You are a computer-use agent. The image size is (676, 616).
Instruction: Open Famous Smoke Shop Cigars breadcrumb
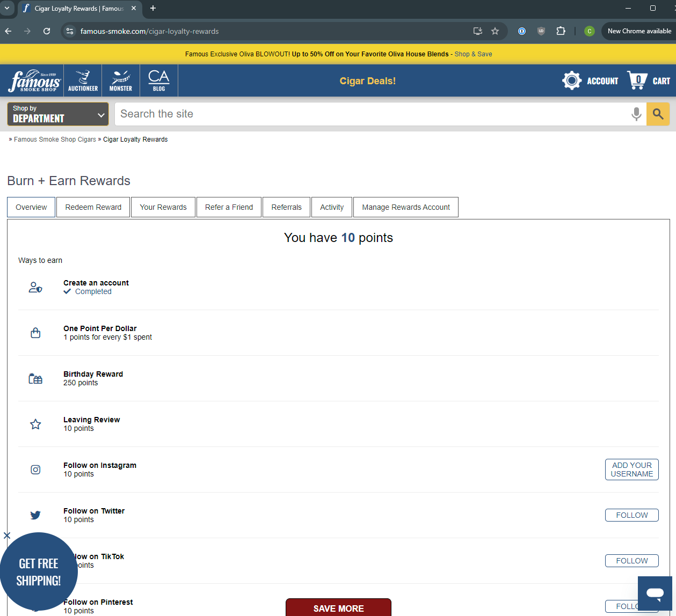point(55,140)
